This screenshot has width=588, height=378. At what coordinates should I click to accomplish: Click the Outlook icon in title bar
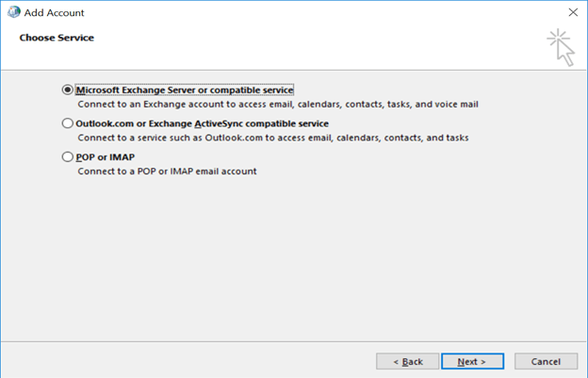(14, 12)
